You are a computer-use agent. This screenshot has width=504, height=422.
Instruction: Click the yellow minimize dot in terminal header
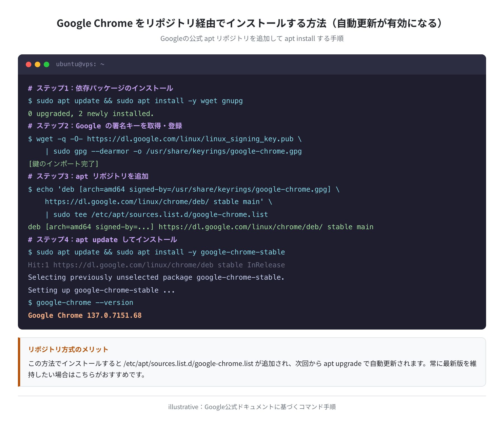click(x=38, y=64)
